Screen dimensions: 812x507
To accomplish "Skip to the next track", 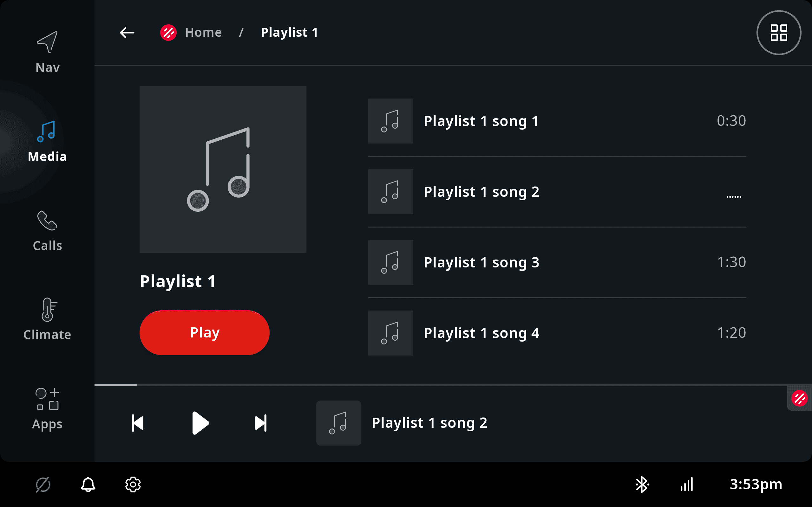I will coord(261,423).
